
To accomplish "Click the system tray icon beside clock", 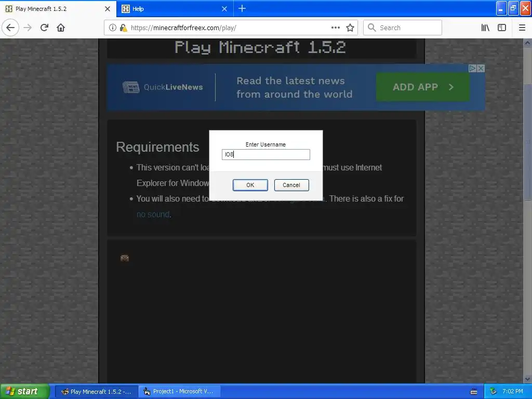I will coord(494,391).
